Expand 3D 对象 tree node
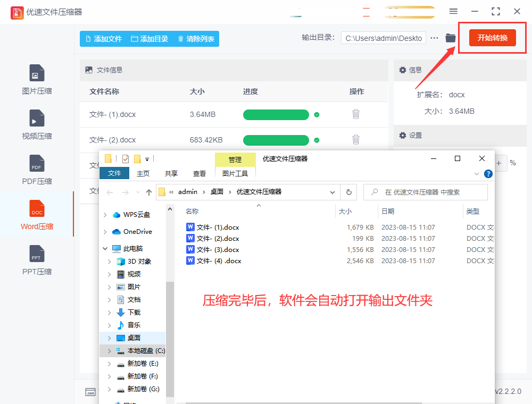 (109, 262)
